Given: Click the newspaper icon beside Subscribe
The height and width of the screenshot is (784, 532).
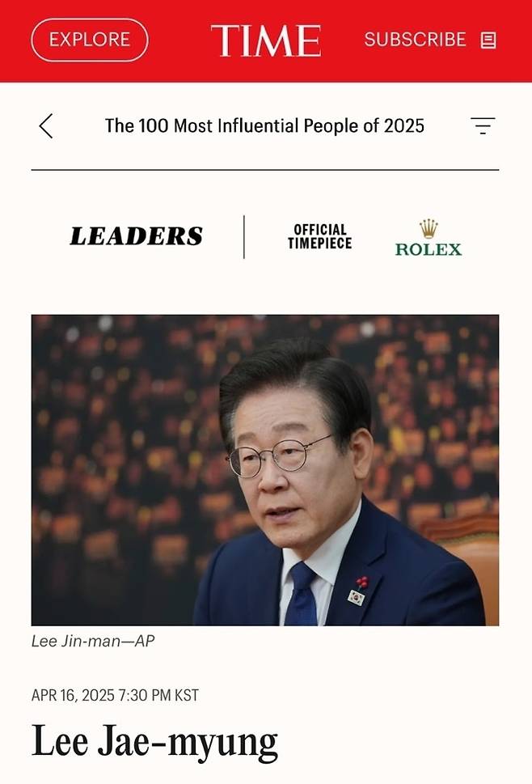Looking at the screenshot, I should (488, 40).
